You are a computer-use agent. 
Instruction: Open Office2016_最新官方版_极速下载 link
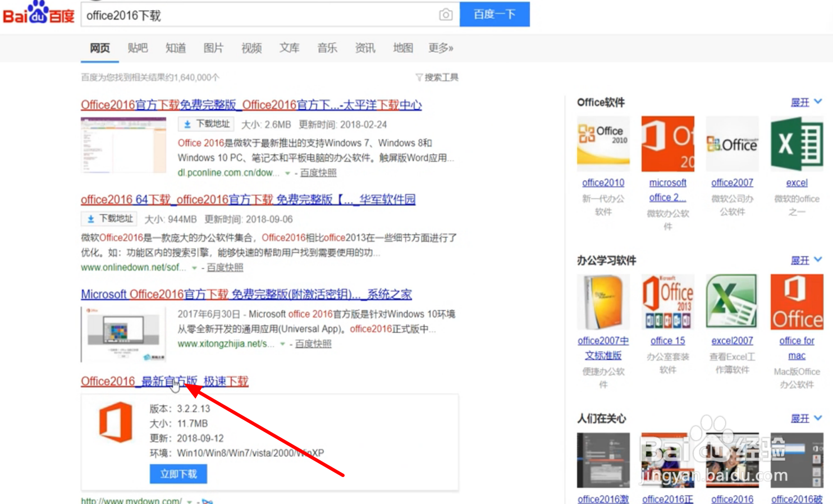[x=164, y=382]
